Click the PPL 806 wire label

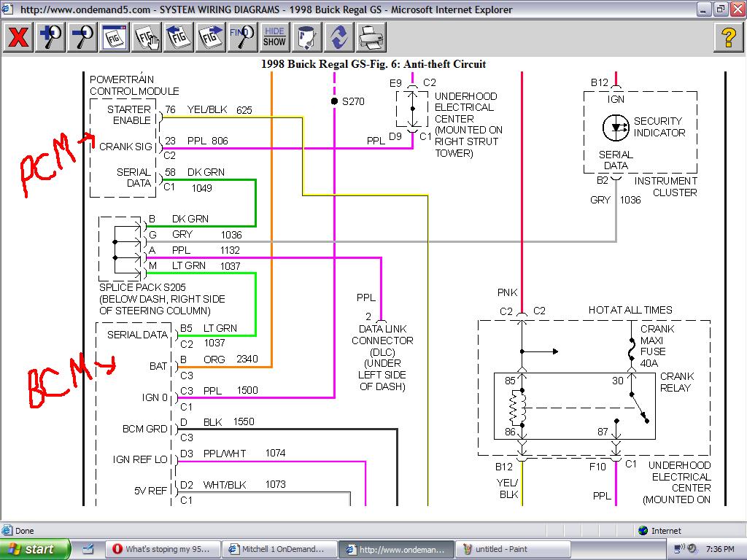[x=208, y=141]
